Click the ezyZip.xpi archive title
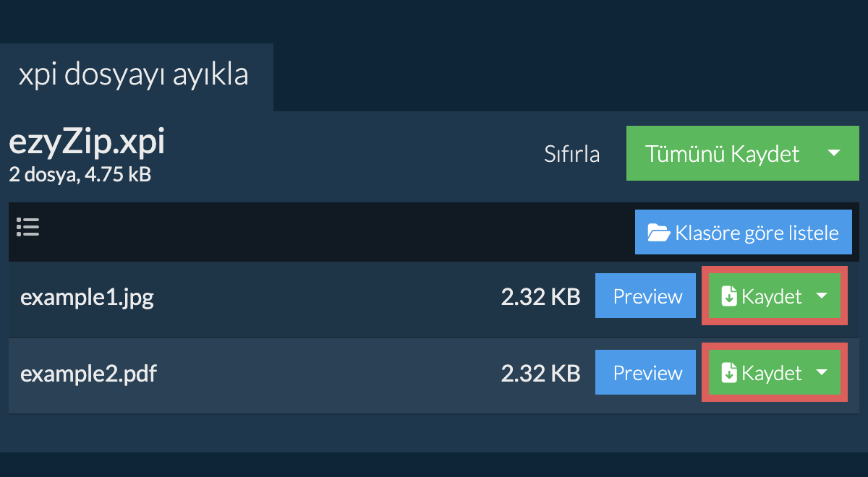Image resolution: width=868 pixels, height=477 pixels. pyautogui.click(x=87, y=142)
